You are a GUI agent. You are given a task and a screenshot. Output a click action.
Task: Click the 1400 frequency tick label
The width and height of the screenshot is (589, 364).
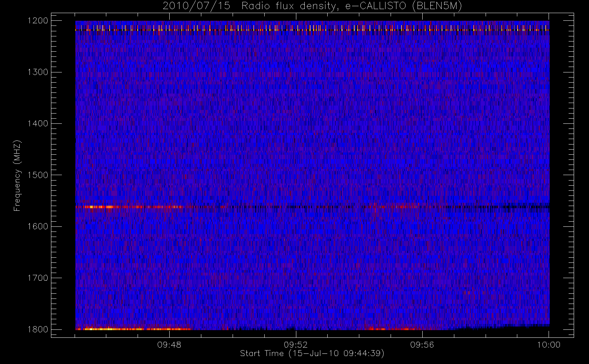point(38,123)
